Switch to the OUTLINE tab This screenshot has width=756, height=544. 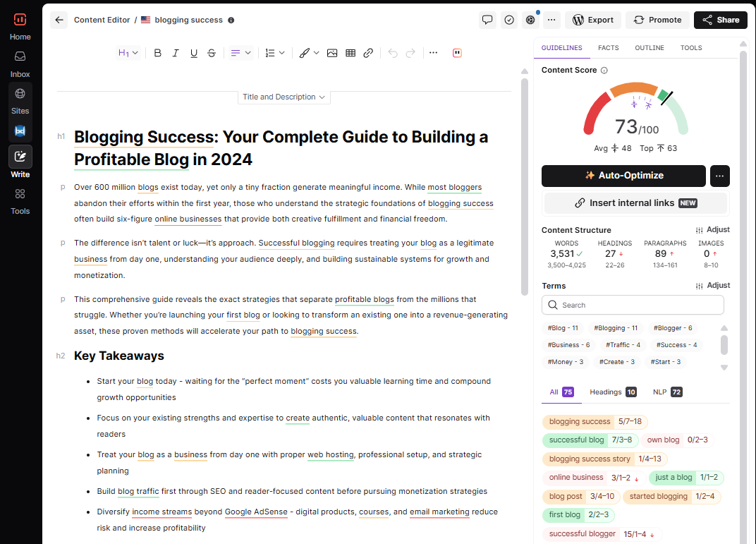point(649,47)
